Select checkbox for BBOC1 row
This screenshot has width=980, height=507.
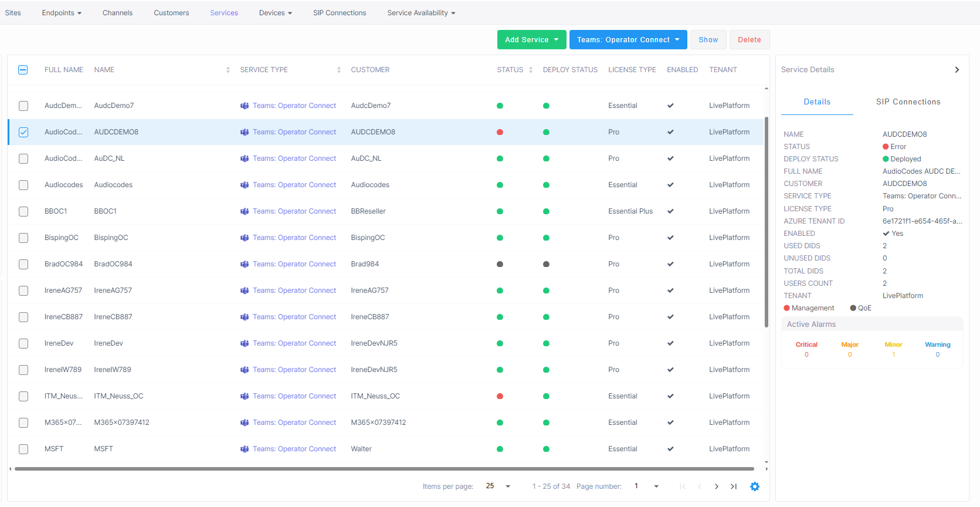click(23, 211)
